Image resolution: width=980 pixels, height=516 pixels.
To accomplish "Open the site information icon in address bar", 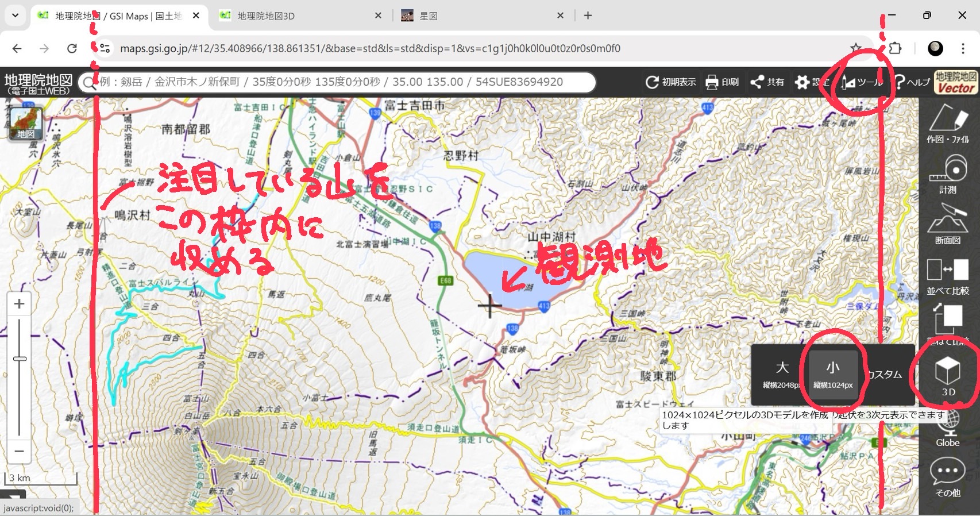I will (x=105, y=48).
